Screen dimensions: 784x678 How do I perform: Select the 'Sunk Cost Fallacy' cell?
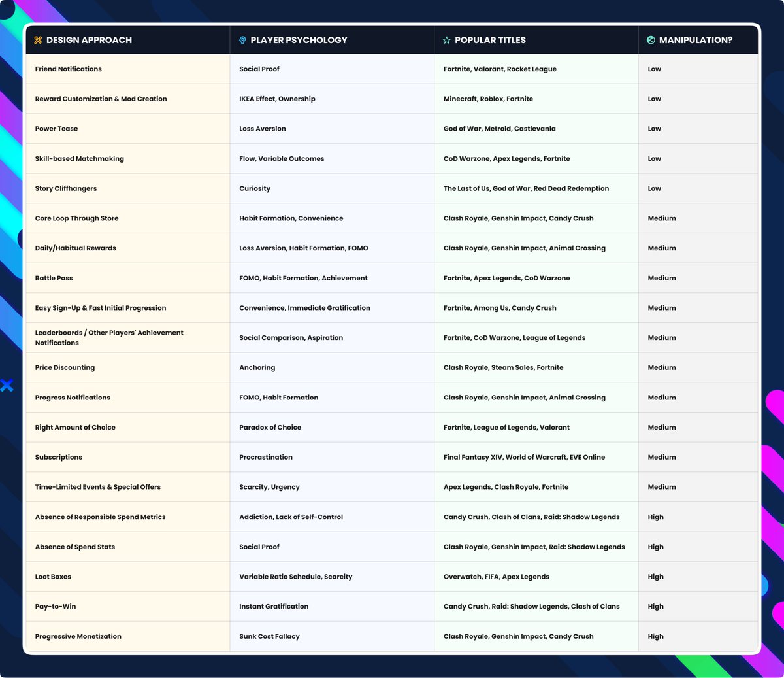[332, 636]
